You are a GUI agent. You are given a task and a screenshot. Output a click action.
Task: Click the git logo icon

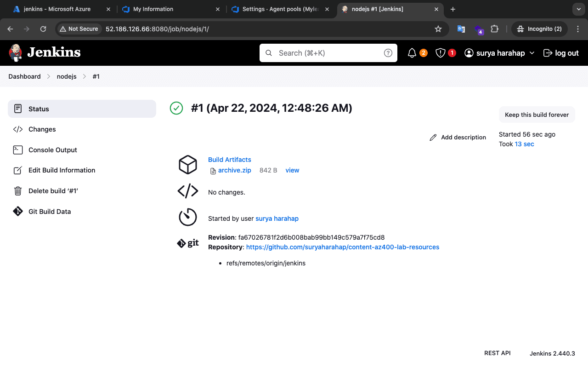point(188,243)
